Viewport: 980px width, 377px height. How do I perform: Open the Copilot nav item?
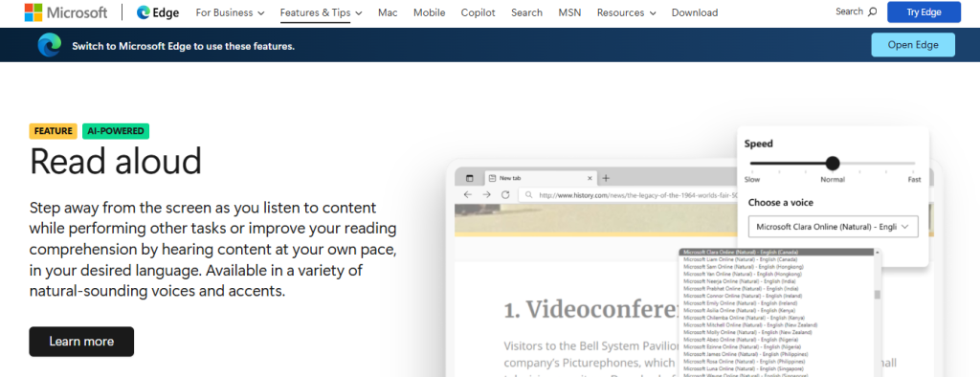click(479, 12)
